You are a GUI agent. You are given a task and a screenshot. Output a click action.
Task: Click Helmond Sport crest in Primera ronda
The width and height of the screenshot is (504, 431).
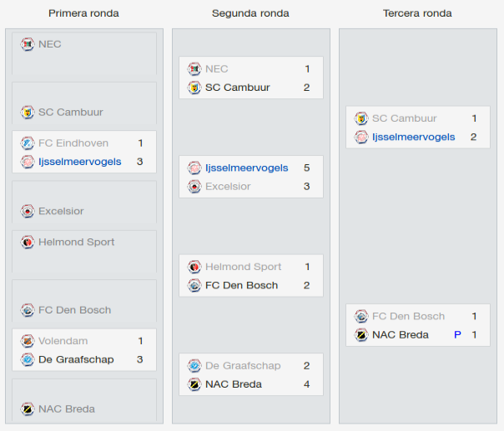click(28, 242)
